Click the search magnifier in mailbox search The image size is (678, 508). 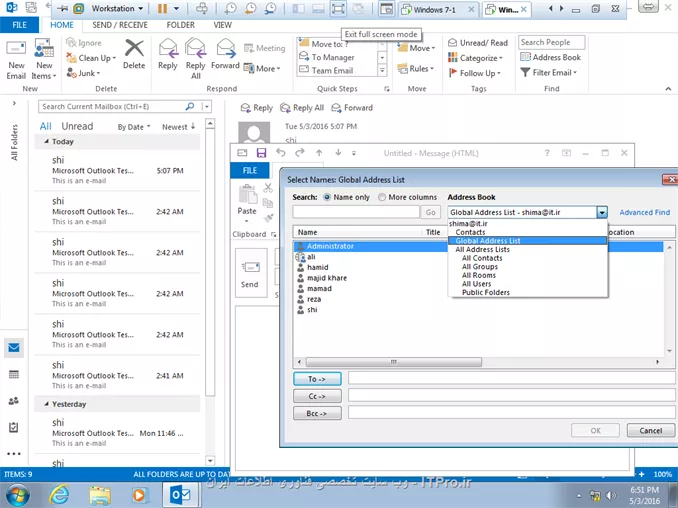click(x=190, y=106)
